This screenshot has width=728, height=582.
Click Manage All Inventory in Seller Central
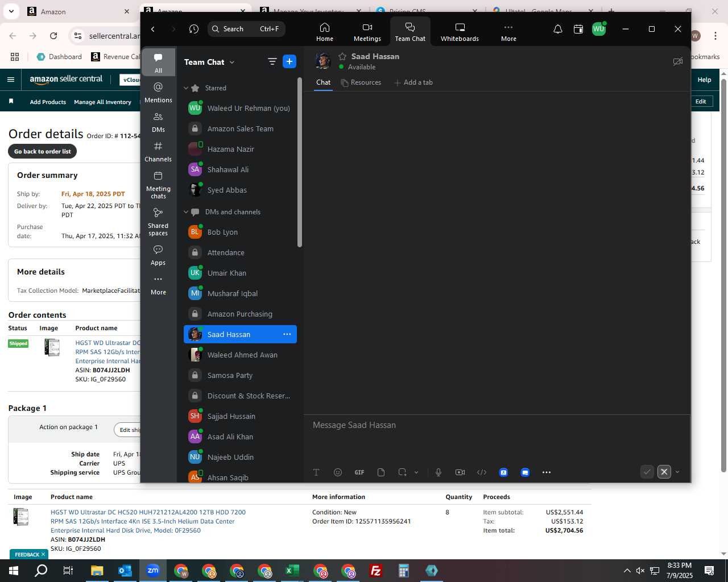click(103, 102)
